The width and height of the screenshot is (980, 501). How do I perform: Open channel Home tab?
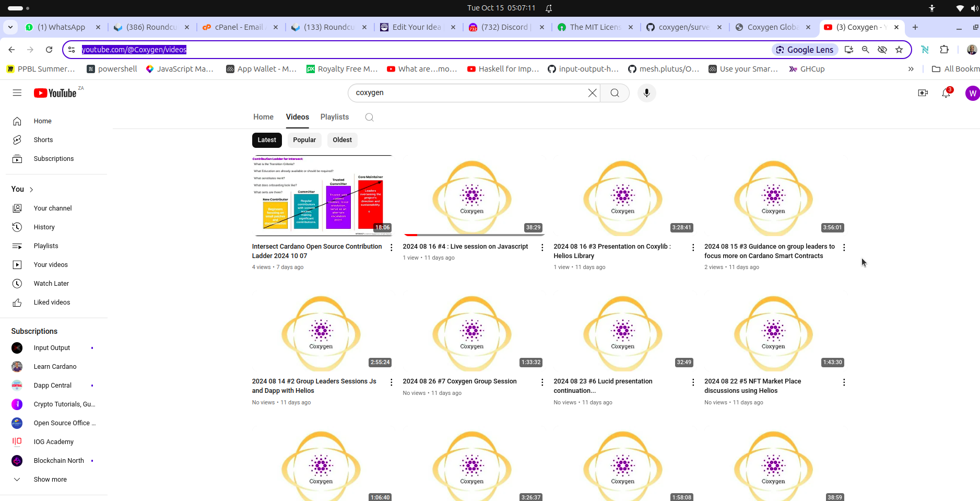[x=263, y=117]
